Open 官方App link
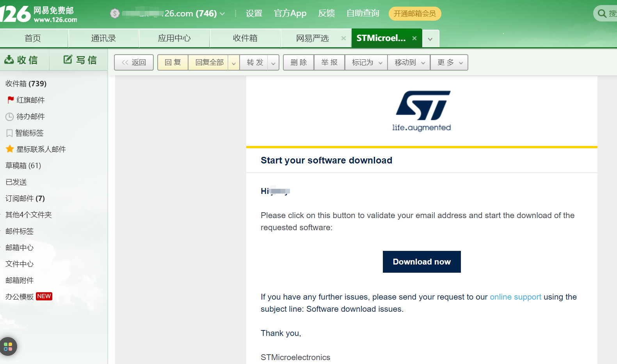The height and width of the screenshot is (364, 617). [290, 13]
